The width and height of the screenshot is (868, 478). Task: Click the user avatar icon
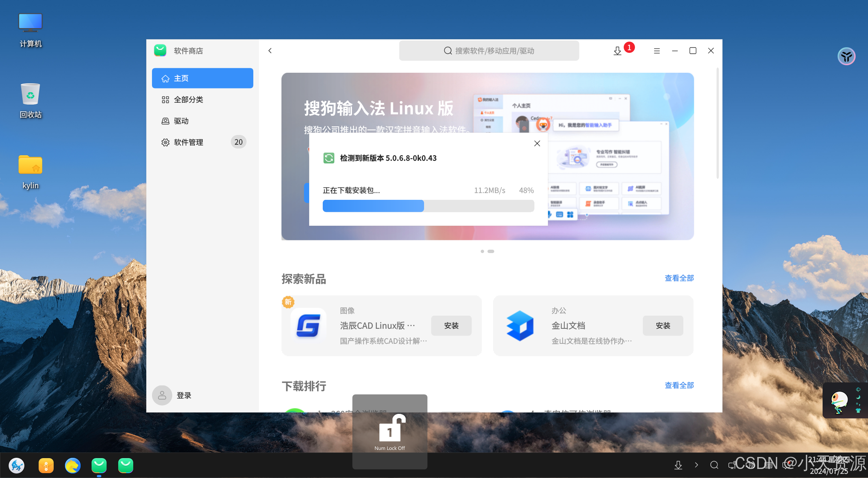(162, 395)
